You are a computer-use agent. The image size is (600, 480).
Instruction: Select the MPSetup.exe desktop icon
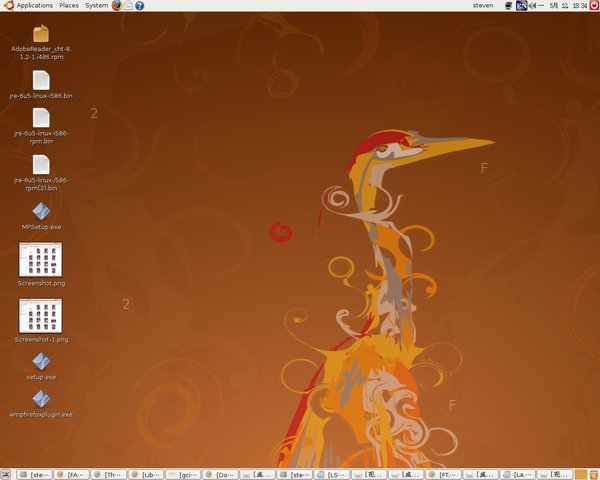point(41,211)
